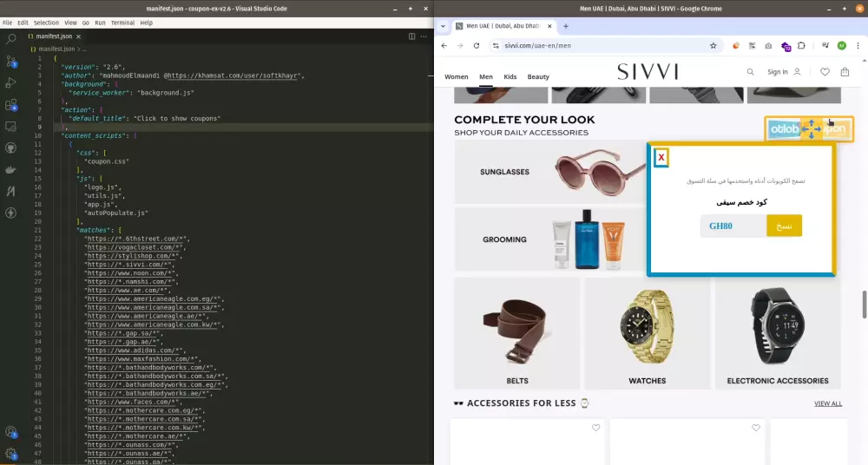Open the Run menu in VS Code
Screen dimensions: 868x465
100,23
